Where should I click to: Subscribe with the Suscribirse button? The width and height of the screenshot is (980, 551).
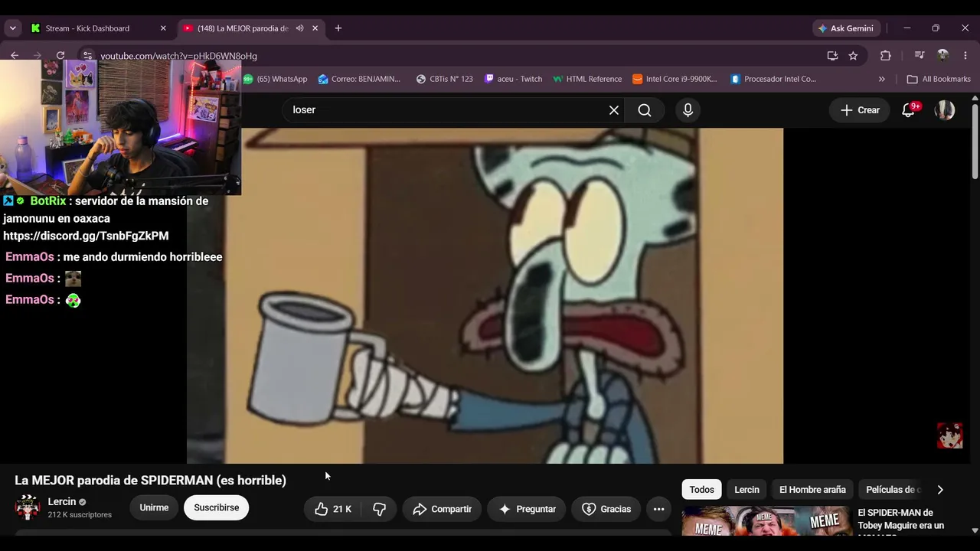coord(217,507)
